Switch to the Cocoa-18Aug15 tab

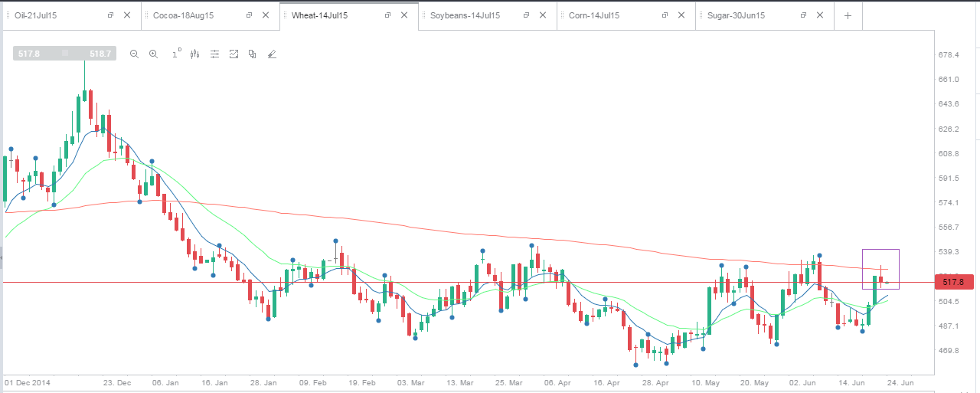point(183,15)
